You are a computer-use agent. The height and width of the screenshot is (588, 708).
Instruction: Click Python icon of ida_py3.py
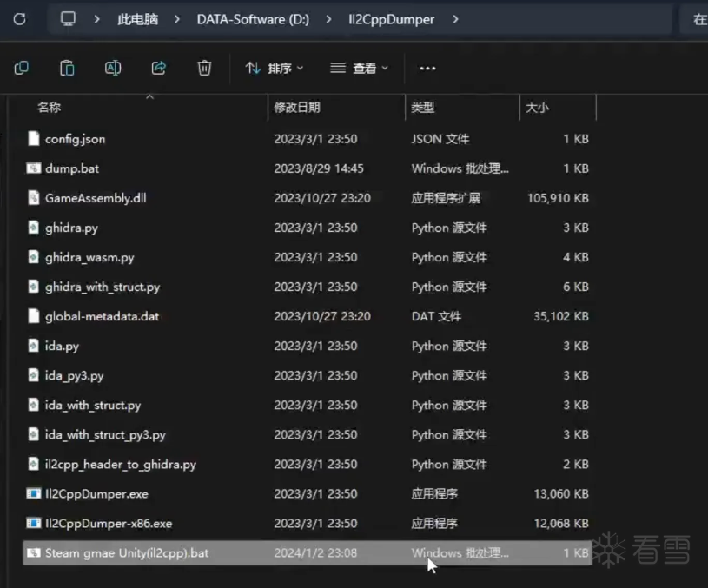pos(33,375)
